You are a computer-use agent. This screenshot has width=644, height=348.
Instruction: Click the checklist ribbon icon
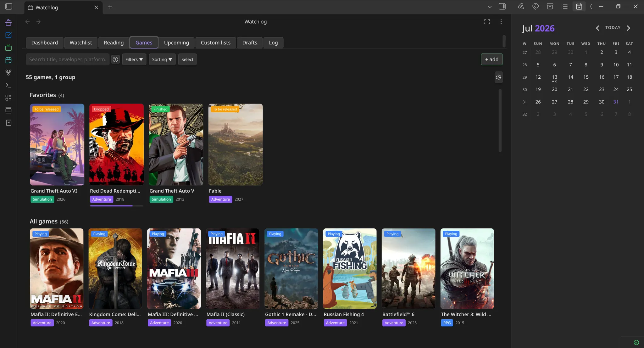[x=8, y=98]
